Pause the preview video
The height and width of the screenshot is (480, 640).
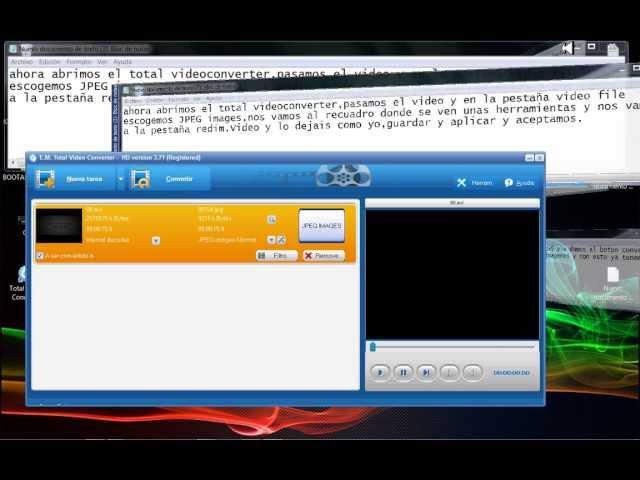[x=403, y=372]
